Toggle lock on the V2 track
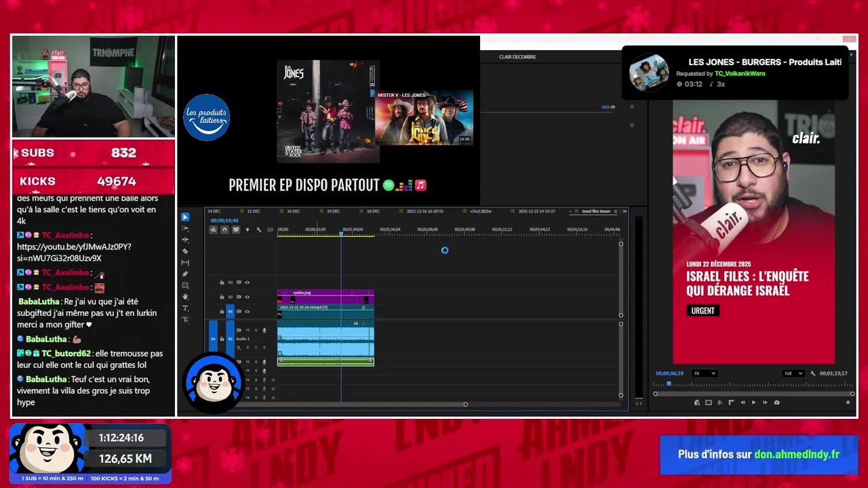 pos(222,297)
